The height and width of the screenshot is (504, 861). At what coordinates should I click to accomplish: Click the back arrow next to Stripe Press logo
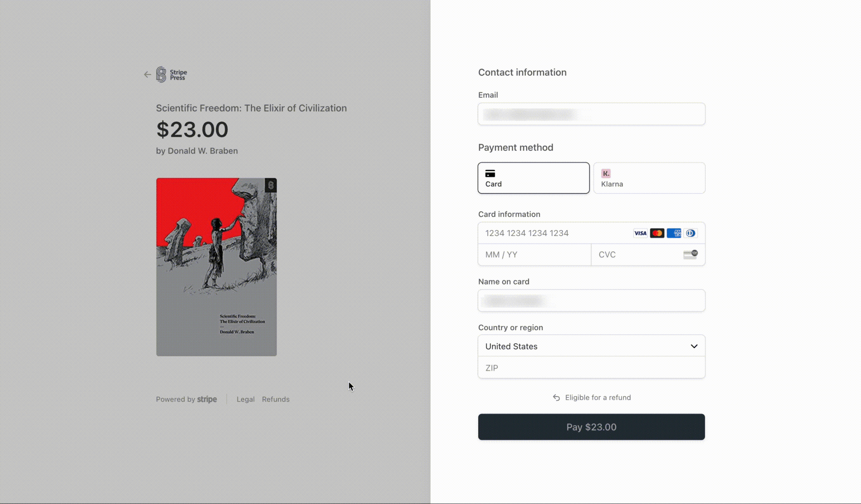148,74
